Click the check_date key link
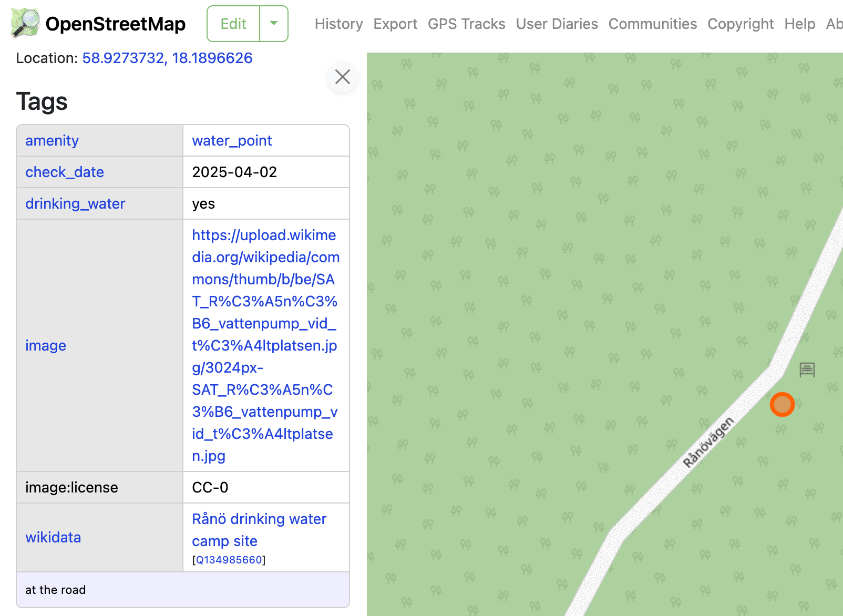843x616 pixels. pyautogui.click(x=65, y=172)
